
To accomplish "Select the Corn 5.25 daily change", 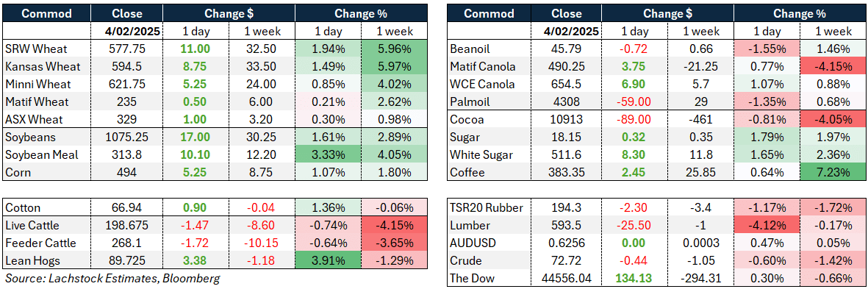I will click(x=195, y=172).
